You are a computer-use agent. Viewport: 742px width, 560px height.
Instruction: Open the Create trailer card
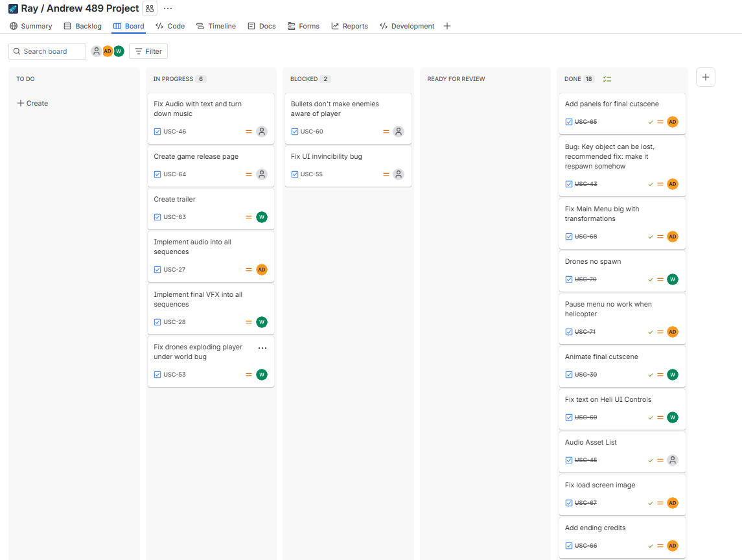coord(211,208)
